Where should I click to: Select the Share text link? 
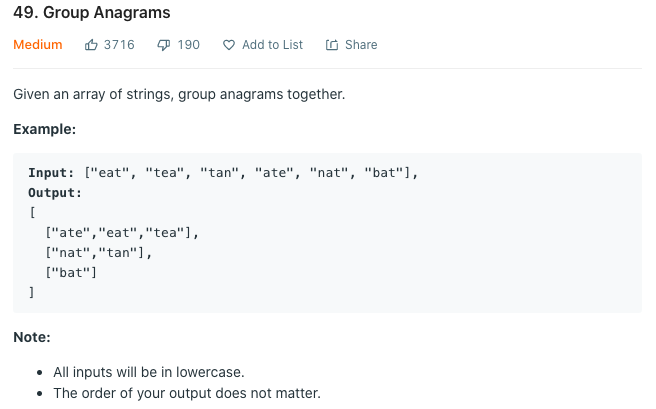pos(361,45)
